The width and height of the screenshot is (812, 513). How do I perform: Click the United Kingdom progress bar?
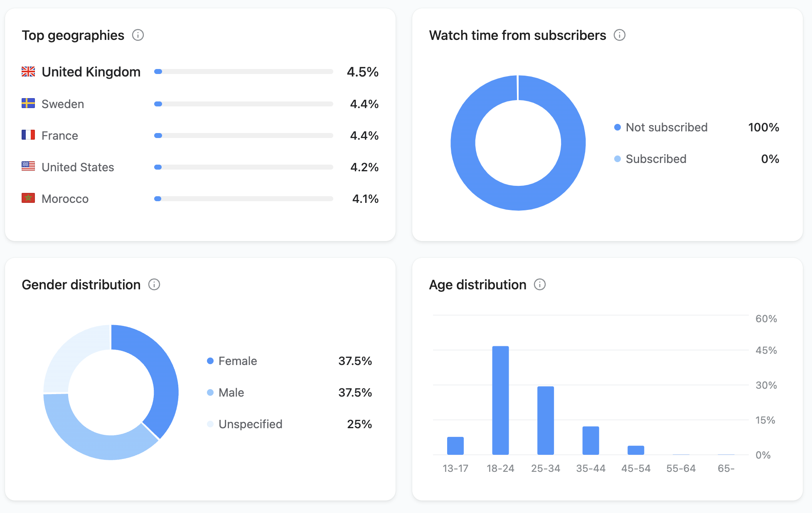tap(244, 72)
